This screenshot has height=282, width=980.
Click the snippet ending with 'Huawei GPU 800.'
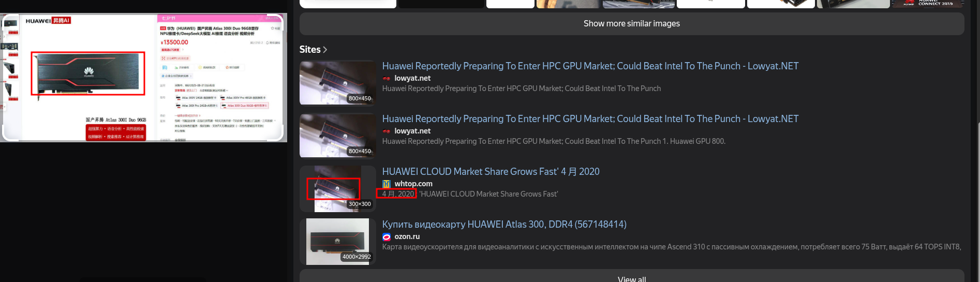tap(554, 141)
